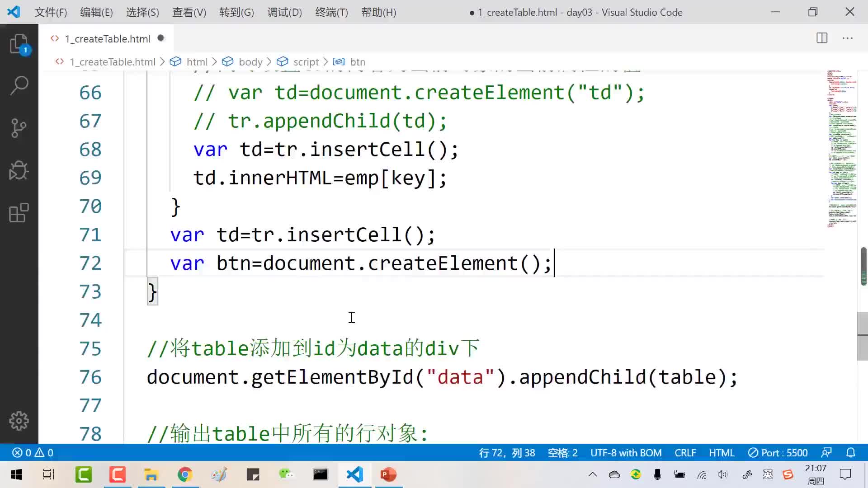Open the 转到(G) menu
The height and width of the screenshot is (488, 868).
[x=236, y=12]
